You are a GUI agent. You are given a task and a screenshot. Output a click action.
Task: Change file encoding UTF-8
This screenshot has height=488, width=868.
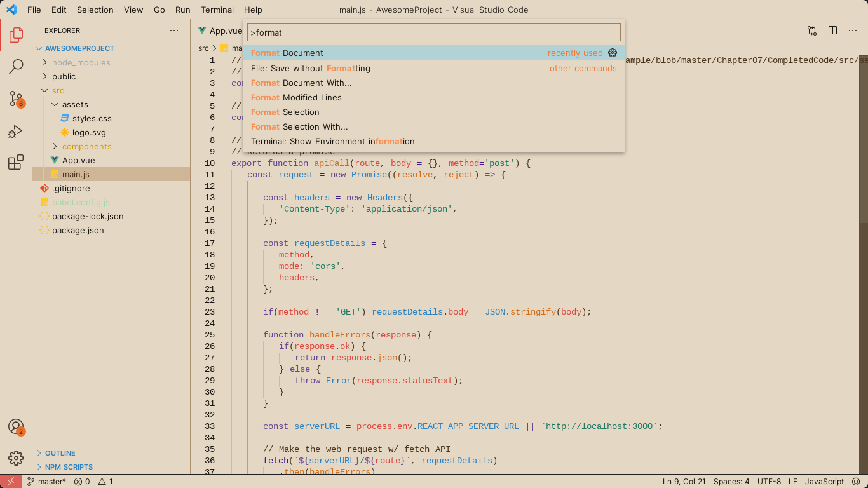769,482
